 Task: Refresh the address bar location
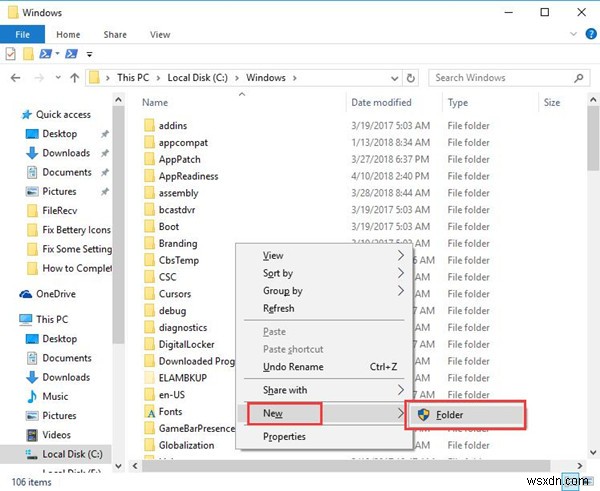[411, 78]
